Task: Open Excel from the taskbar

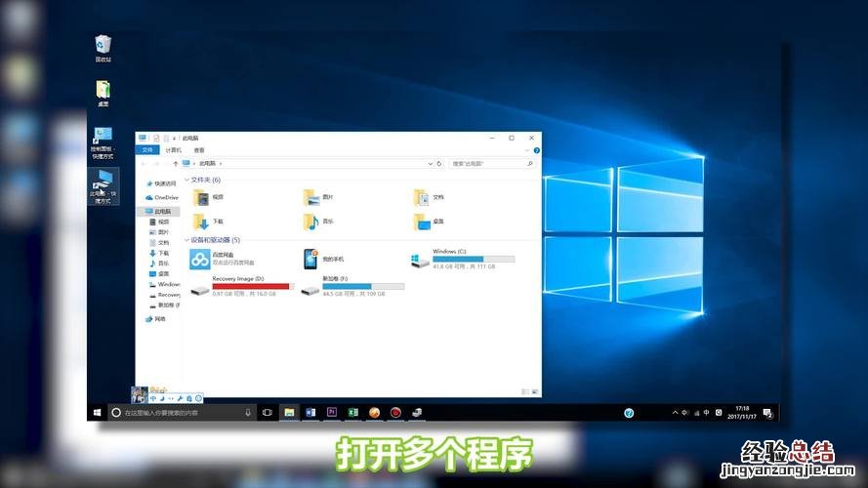Action: point(352,413)
